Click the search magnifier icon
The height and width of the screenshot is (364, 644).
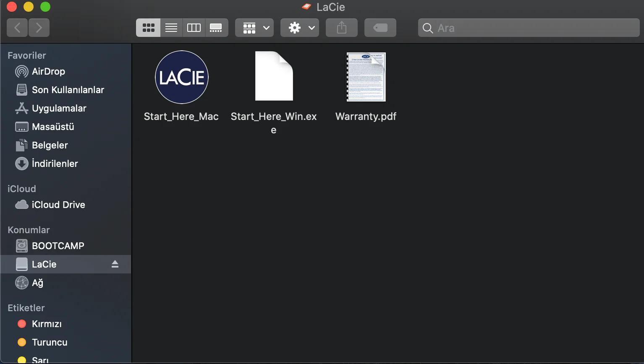pyautogui.click(x=428, y=28)
